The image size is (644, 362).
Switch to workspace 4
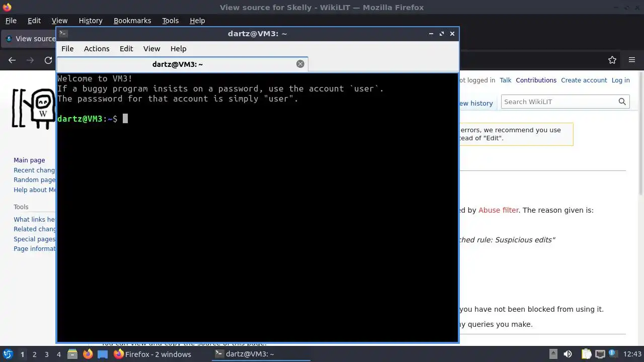[x=58, y=354]
